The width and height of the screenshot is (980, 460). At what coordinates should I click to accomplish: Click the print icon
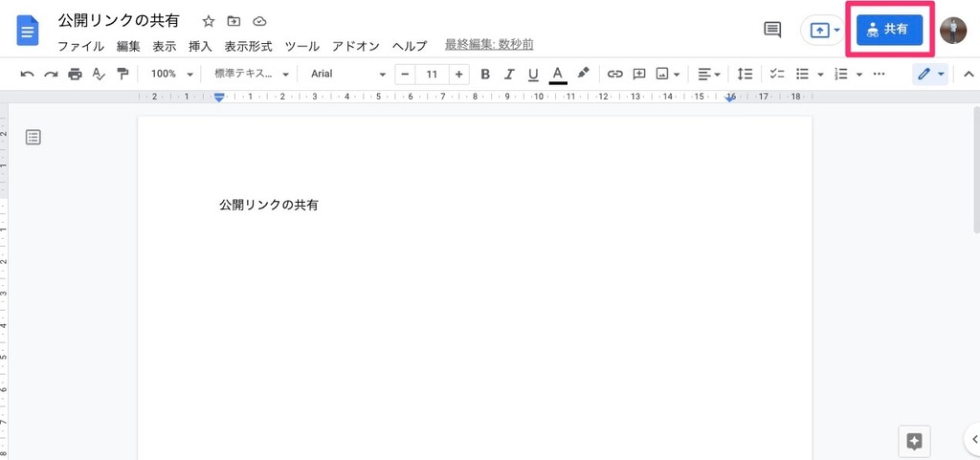pyautogui.click(x=75, y=75)
